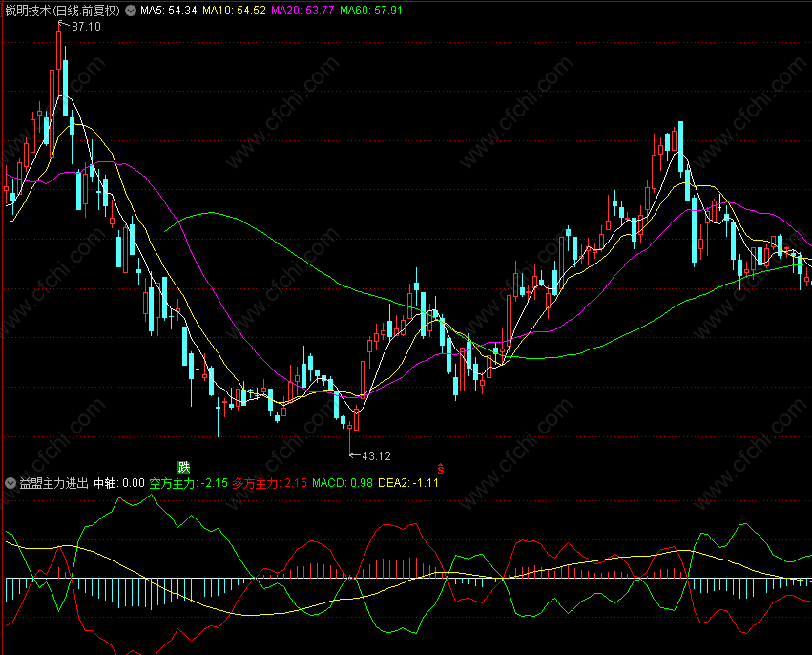This screenshot has width=812, height=655.
Task: Select the 益盟主力进出 indicator name
Action: (53, 483)
